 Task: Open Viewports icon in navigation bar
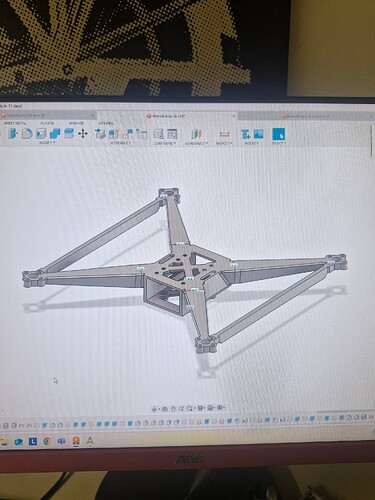coord(220,408)
